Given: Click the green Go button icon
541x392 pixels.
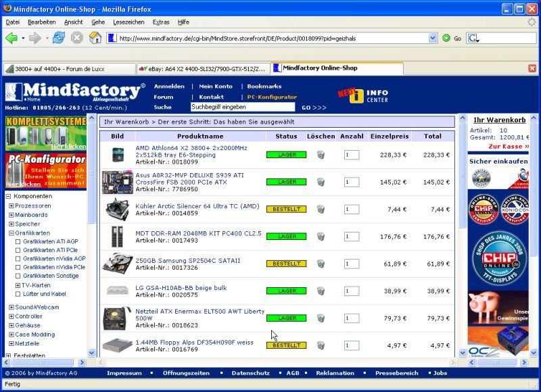Looking at the screenshot, I should [x=446, y=38].
